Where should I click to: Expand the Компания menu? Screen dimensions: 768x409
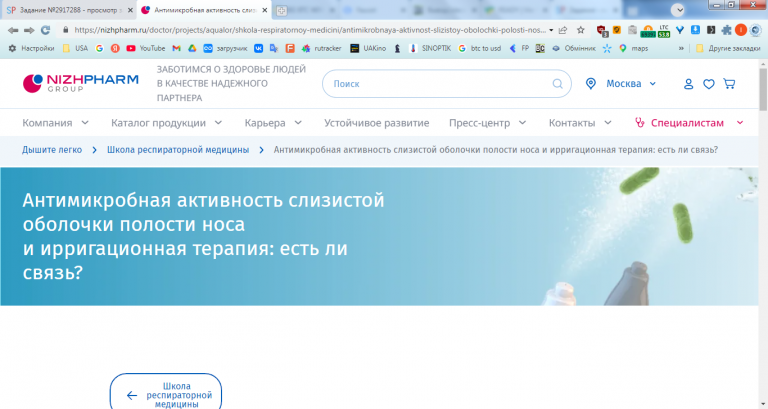click(x=55, y=123)
